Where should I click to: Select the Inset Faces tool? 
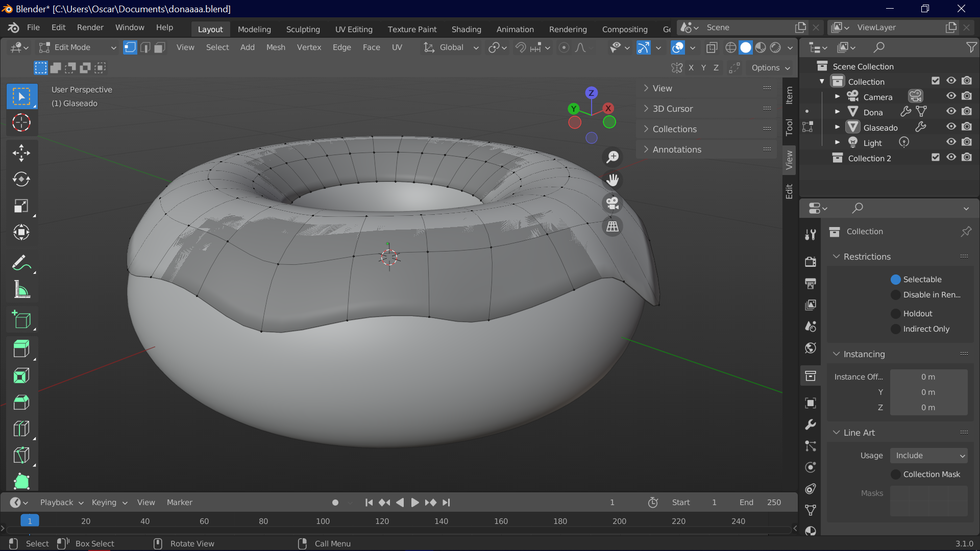21,376
